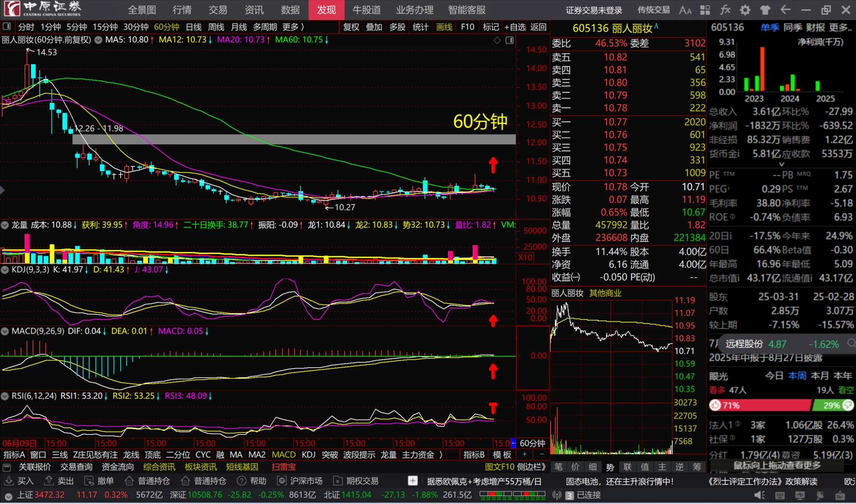Click the keyboard icon in status bar
The height and width of the screenshot is (504, 856).
pos(780,495)
